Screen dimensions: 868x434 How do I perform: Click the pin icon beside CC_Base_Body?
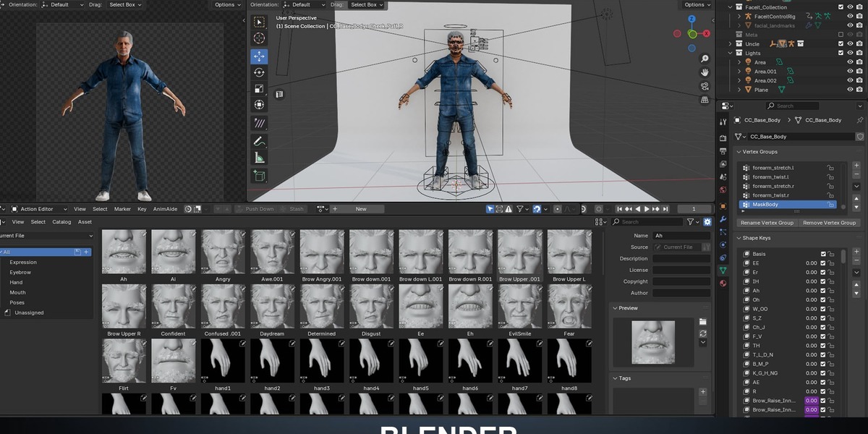pyautogui.click(x=859, y=120)
